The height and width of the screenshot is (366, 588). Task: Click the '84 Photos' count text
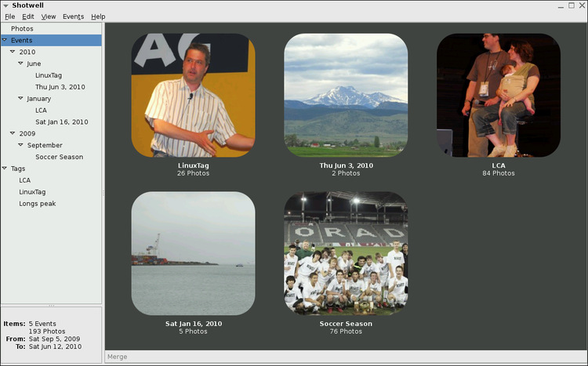(x=499, y=173)
